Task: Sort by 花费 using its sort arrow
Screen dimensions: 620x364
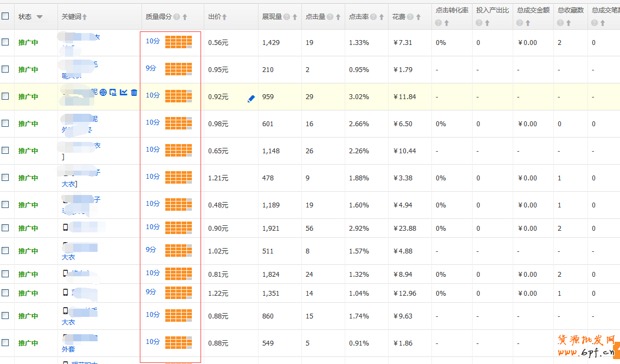Action: click(419, 17)
